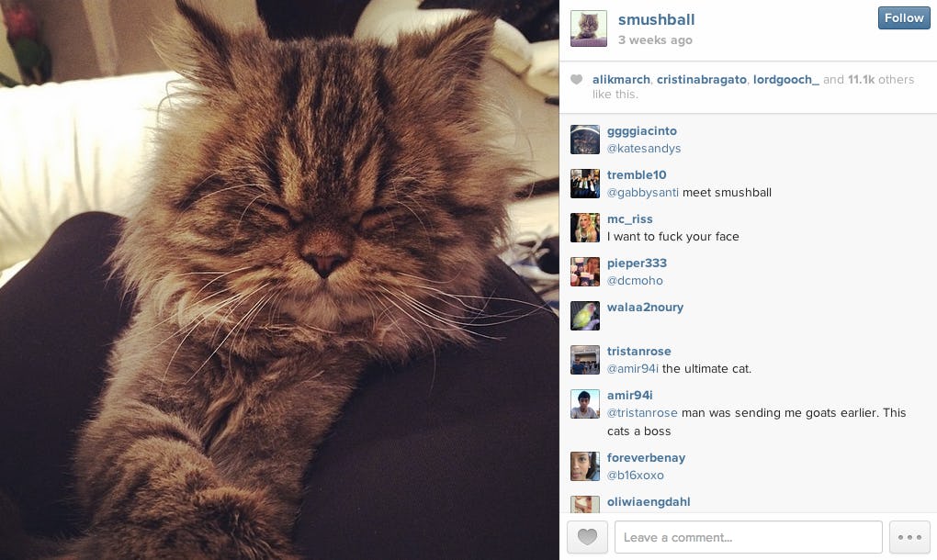Click the @b16xoxo mention
The image size is (937, 560).
635,476
